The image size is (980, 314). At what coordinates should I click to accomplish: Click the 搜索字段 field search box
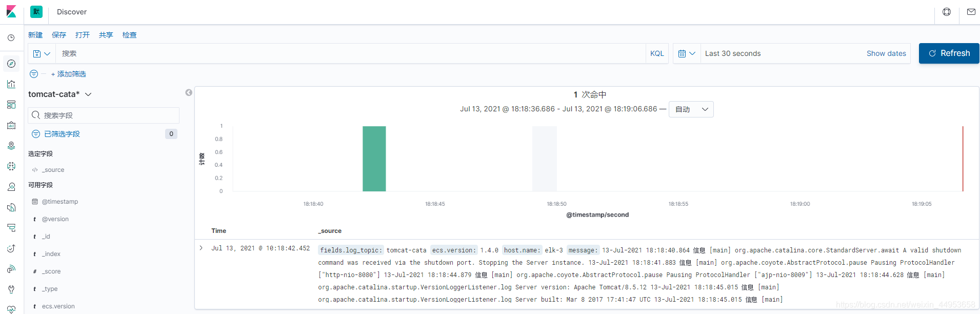pyautogui.click(x=104, y=115)
